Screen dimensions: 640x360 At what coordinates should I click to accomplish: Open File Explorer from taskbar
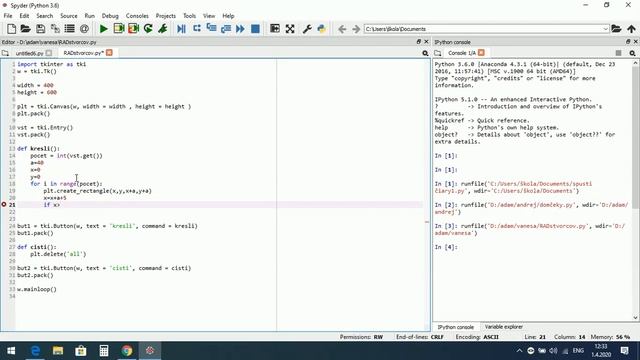click(x=58, y=351)
